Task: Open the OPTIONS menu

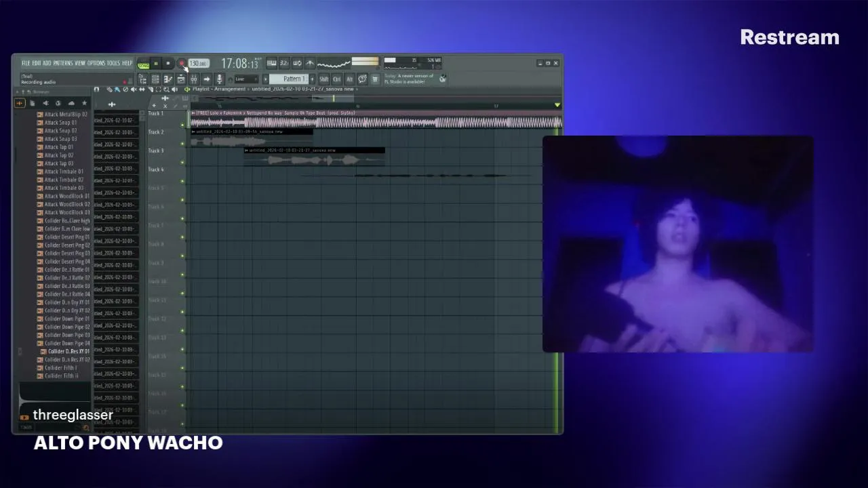Action: click(x=96, y=63)
